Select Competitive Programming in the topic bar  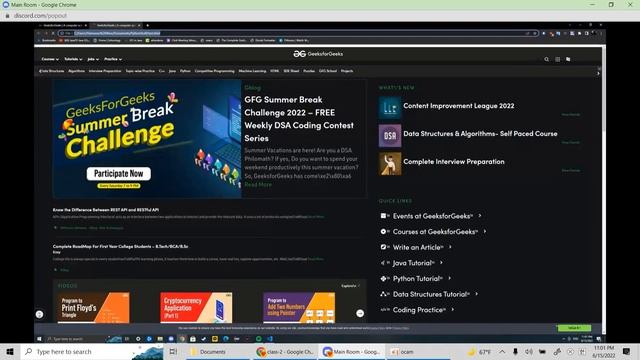click(x=214, y=71)
